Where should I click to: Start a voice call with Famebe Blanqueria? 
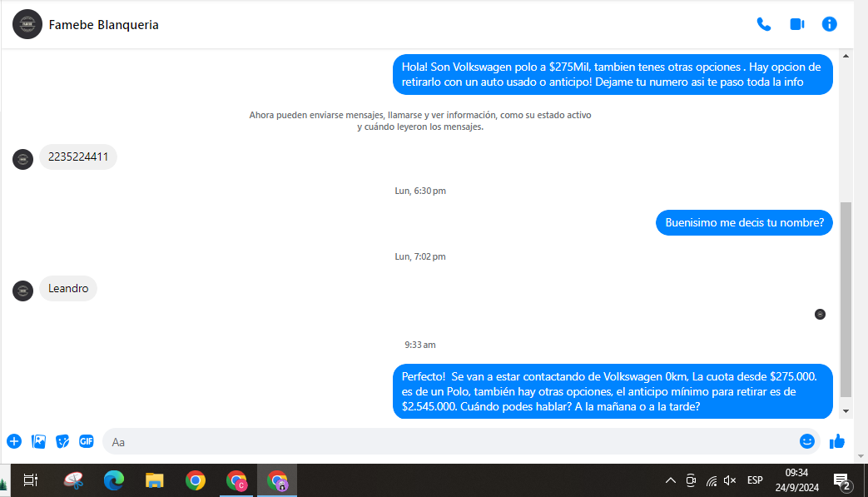pyautogui.click(x=763, y=24)
